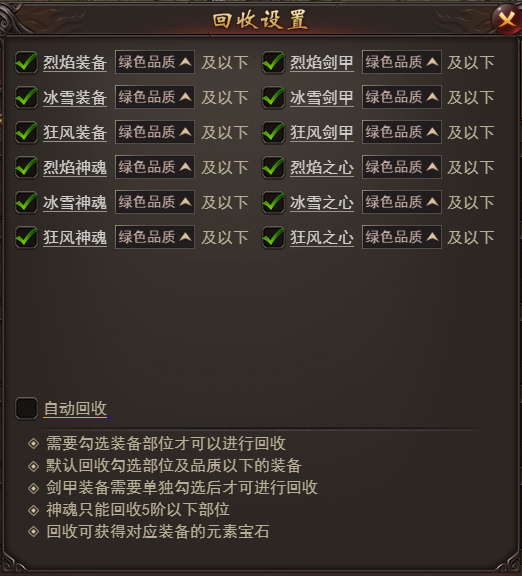This screenshot has width=522, height=576.
Task: Toggle the 狂风剑甲 checkbox
Action: point(273,132)
